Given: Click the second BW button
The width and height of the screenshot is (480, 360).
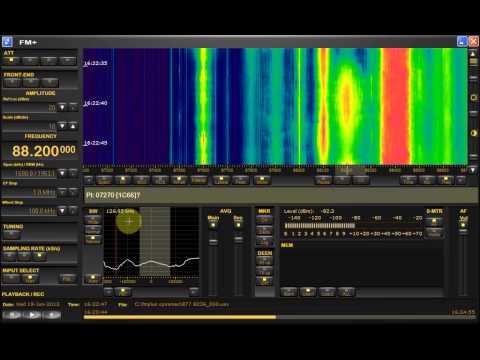Looking at the screenshot, I should pos(93,229).
